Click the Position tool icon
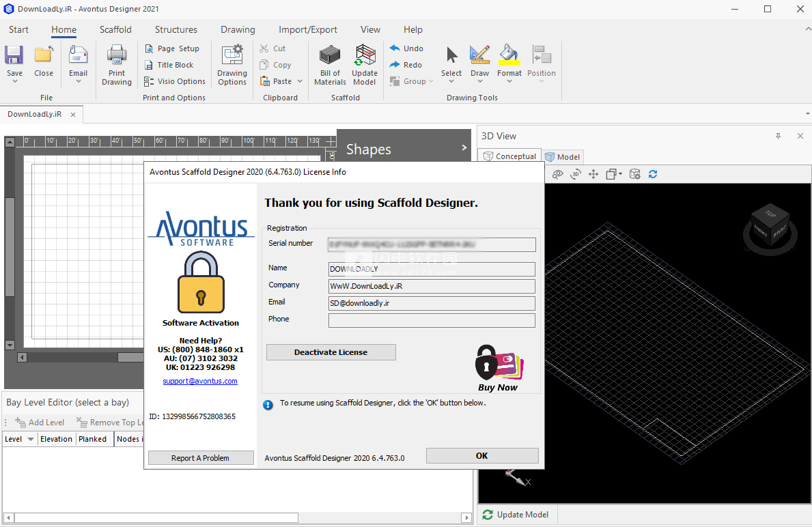 541,55
